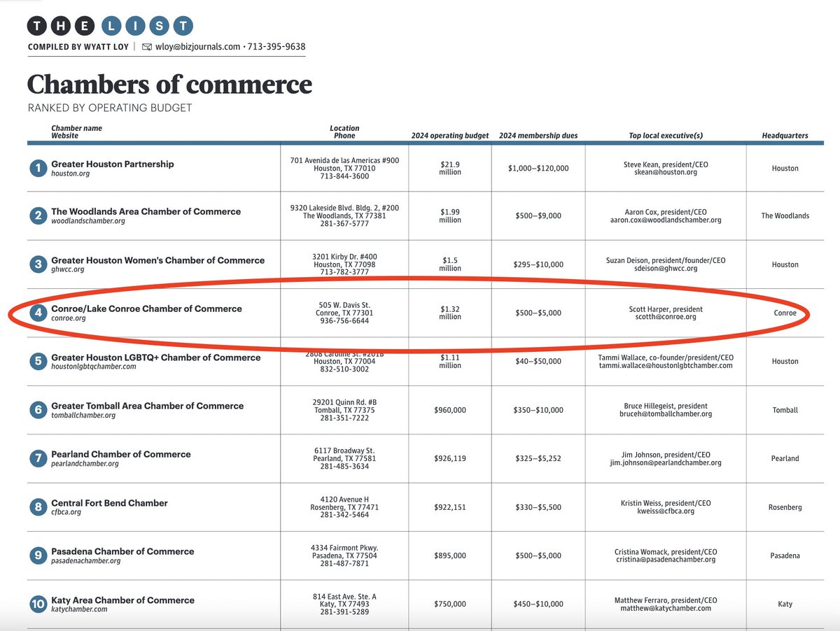Click rank badge number 9 for Pasadena chamber
The height and width of the screenshot is (631, 840).
38,555
